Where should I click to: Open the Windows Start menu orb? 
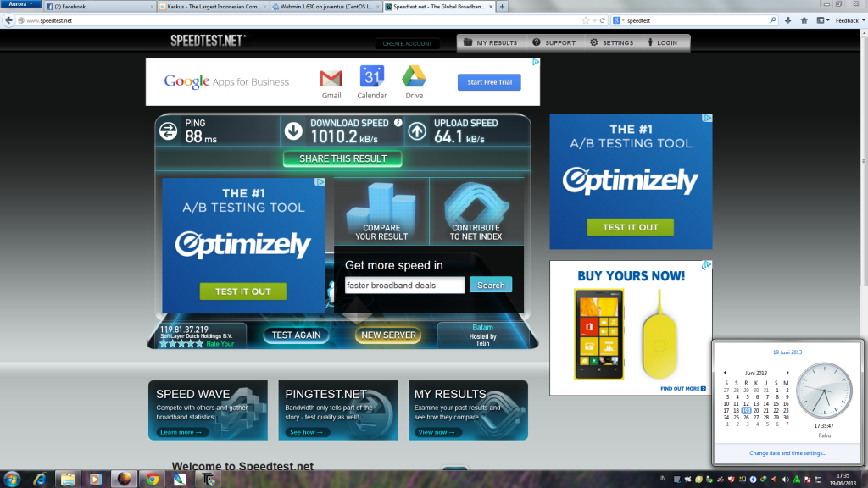tap(12, 480)
